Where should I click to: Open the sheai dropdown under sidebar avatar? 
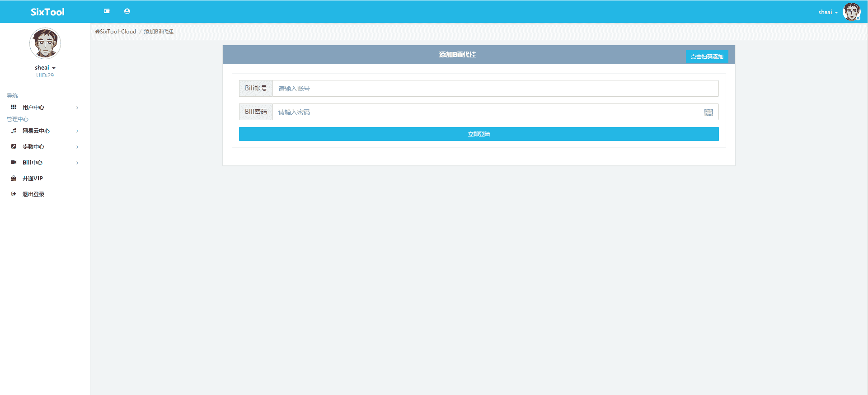[45, 68]
